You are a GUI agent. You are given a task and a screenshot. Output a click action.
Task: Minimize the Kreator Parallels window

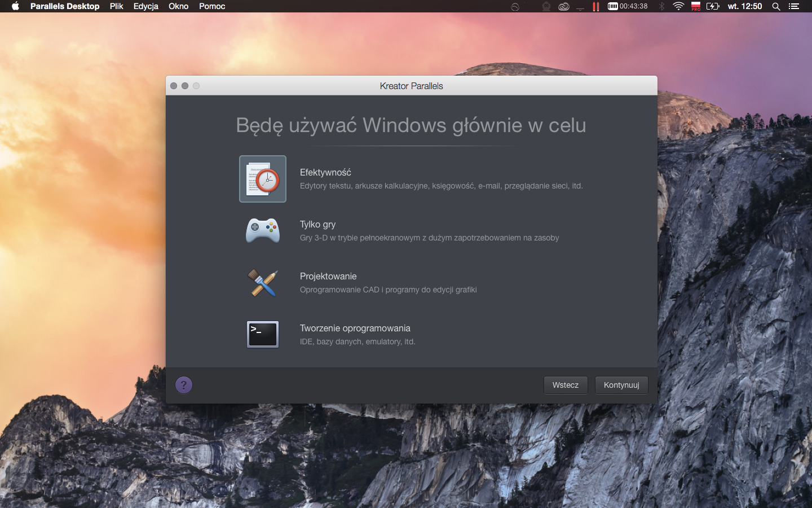pyautogui.click(x=185, y=86)
